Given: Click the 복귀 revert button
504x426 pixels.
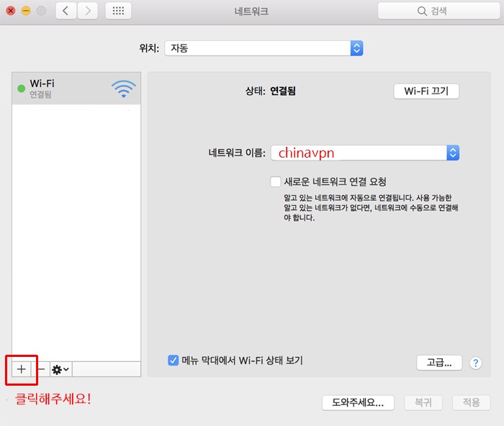Looking at the screenshot, I should pos(423,403).
